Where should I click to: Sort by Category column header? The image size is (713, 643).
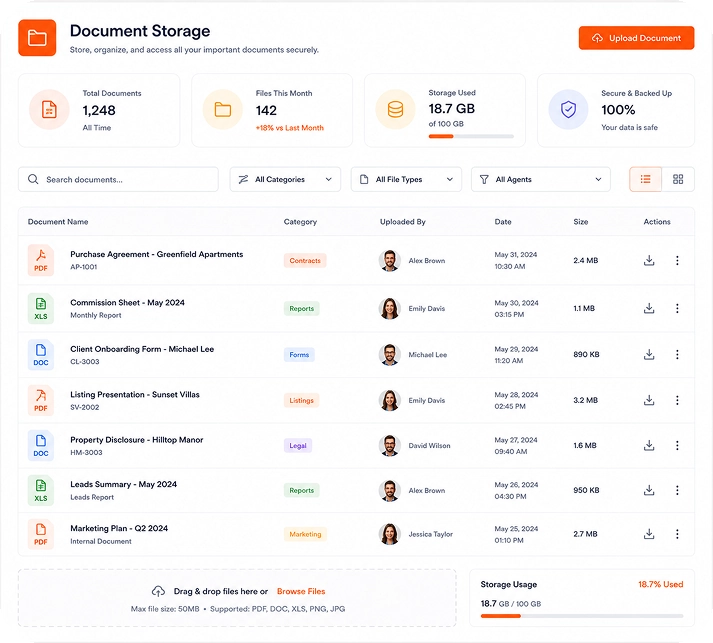300,222
